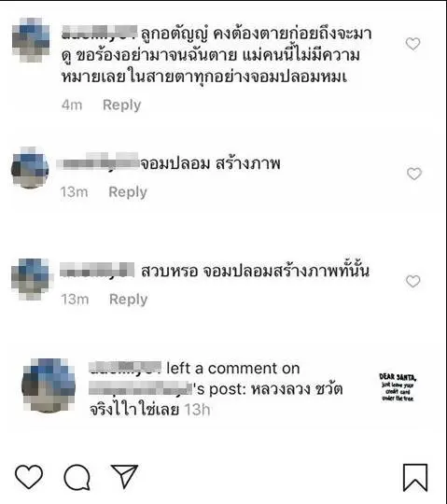The image size is (447, 504).
Task: Reply to the 'สวบหรอ' comment
Action: pos(129,300)
